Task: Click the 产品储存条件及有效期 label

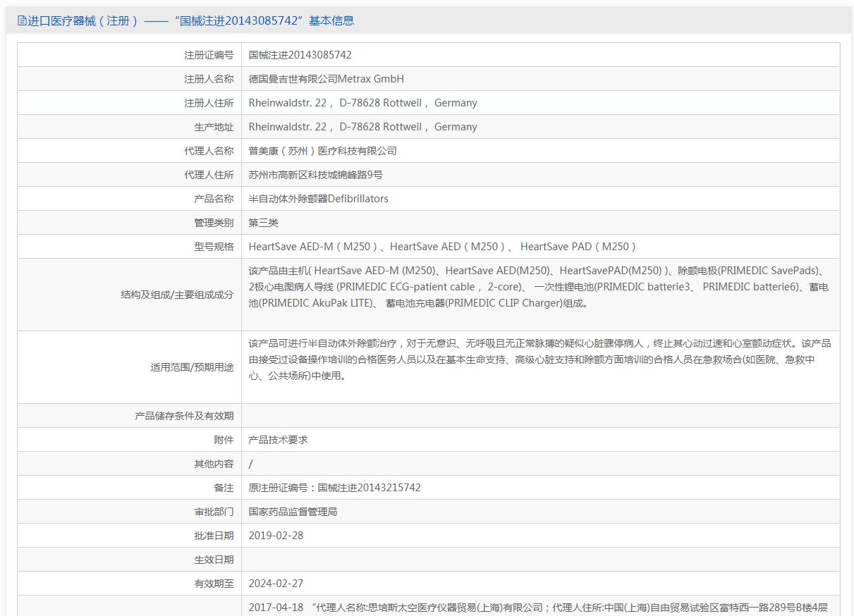Action: (x=184, y=416)
